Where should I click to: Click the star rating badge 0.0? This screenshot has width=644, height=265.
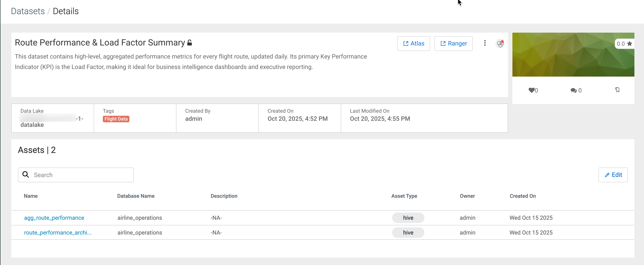point(624,44)
